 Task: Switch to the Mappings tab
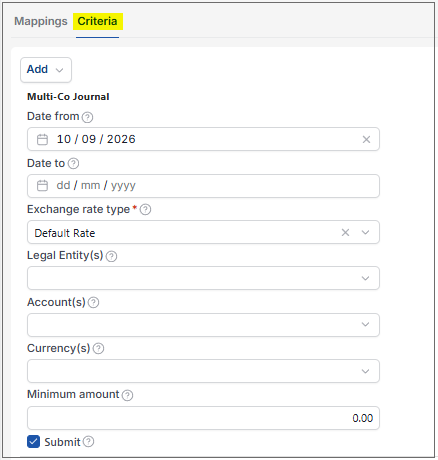[x=41, y=21]
